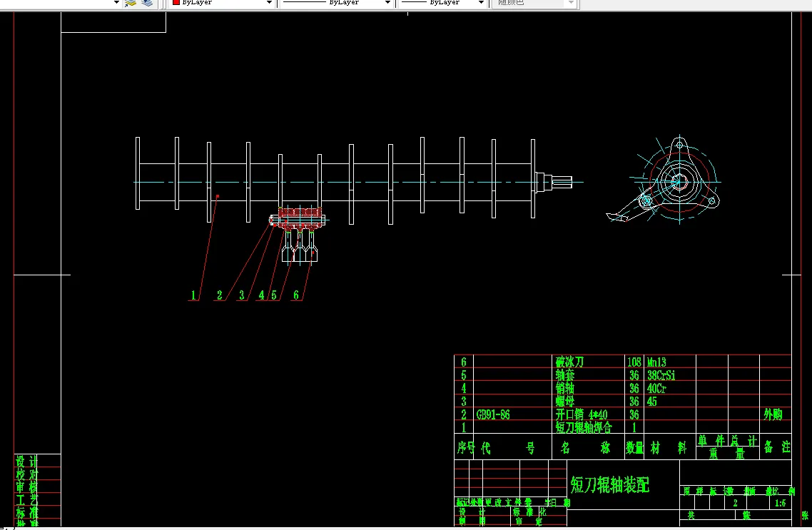Screen dimensions: 812x530
Task: Click the 数量 column header
Action: [x=634, y=447]
